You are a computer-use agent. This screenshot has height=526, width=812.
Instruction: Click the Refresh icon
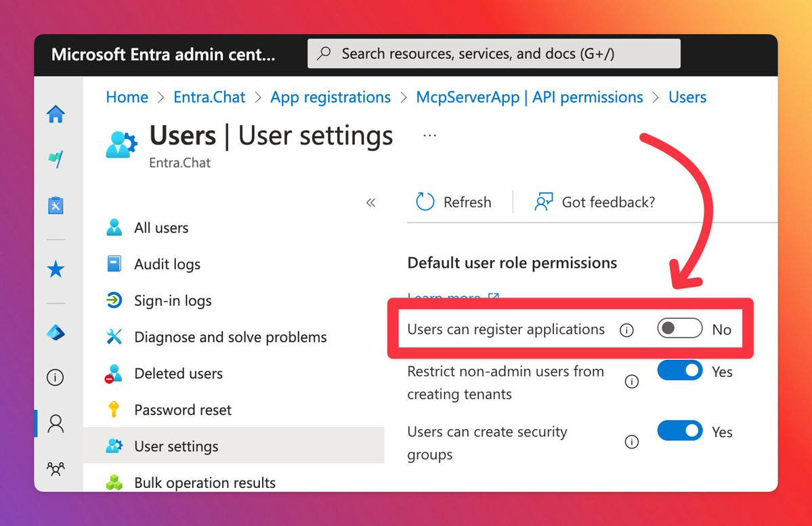tap(425, 202)
